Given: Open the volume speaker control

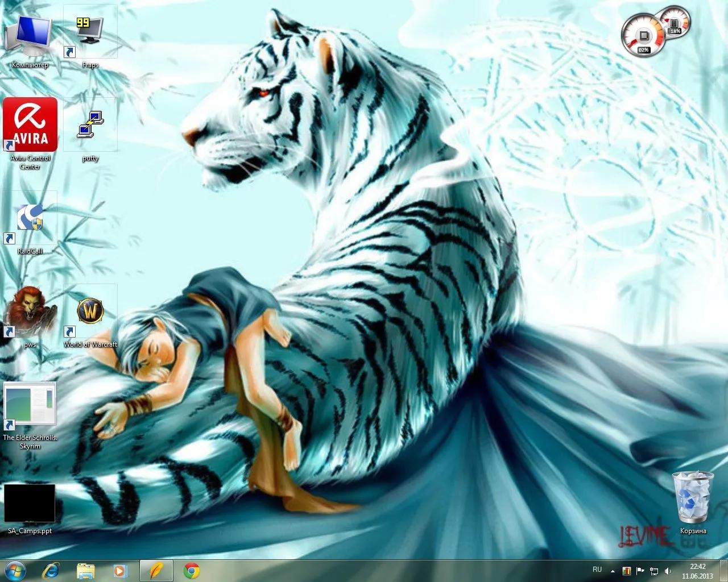Looking at the screenshot, I should tap(668, 571).
